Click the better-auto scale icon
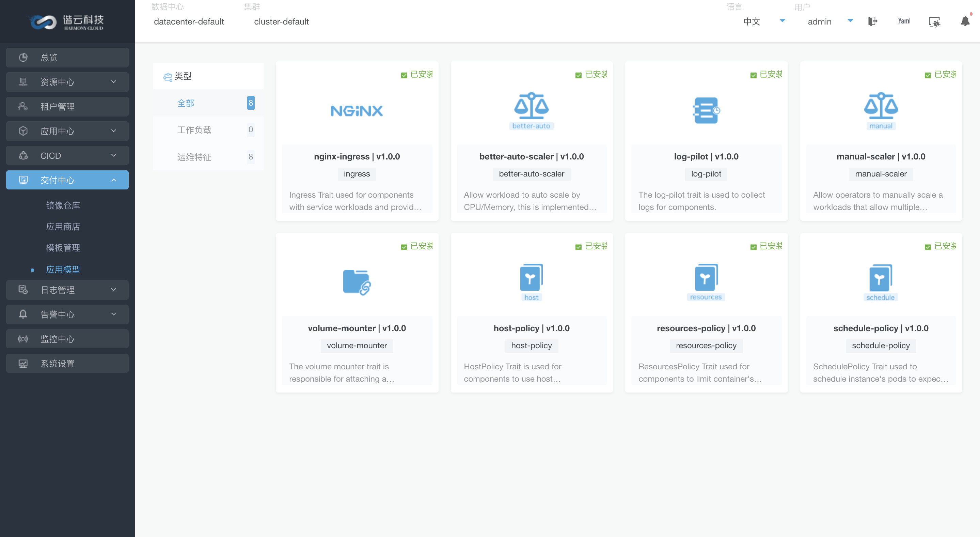The height and width of the screenshot is (537, 980). point(531,106)
